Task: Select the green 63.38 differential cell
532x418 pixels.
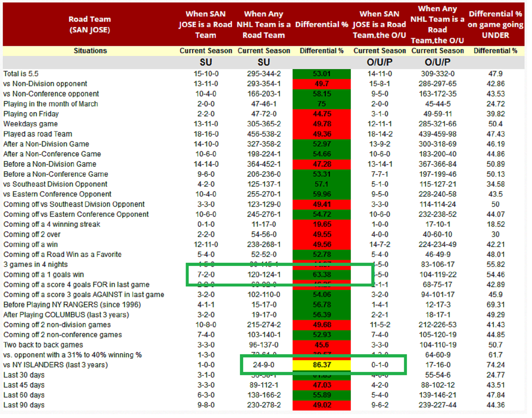Action: coord(322,275)
